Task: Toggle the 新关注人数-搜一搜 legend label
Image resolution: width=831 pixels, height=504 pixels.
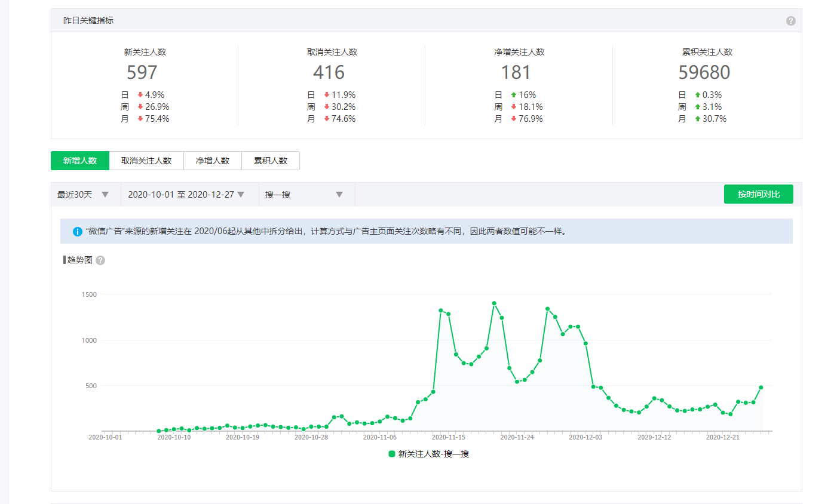Action: (x=433, y=454)
